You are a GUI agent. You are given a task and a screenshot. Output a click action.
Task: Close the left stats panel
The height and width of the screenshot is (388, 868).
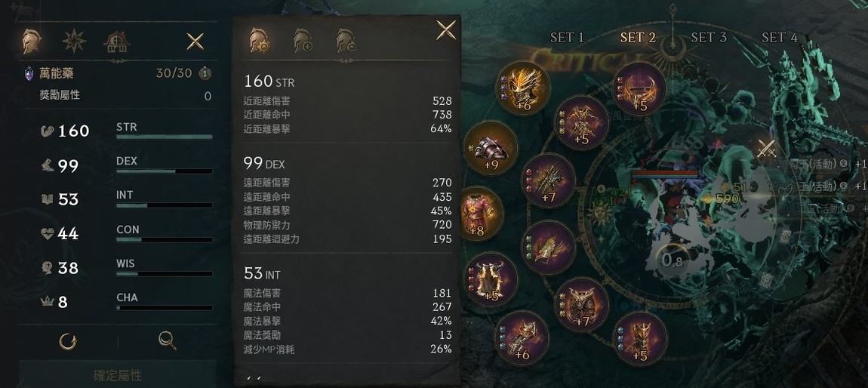[195, 42]
